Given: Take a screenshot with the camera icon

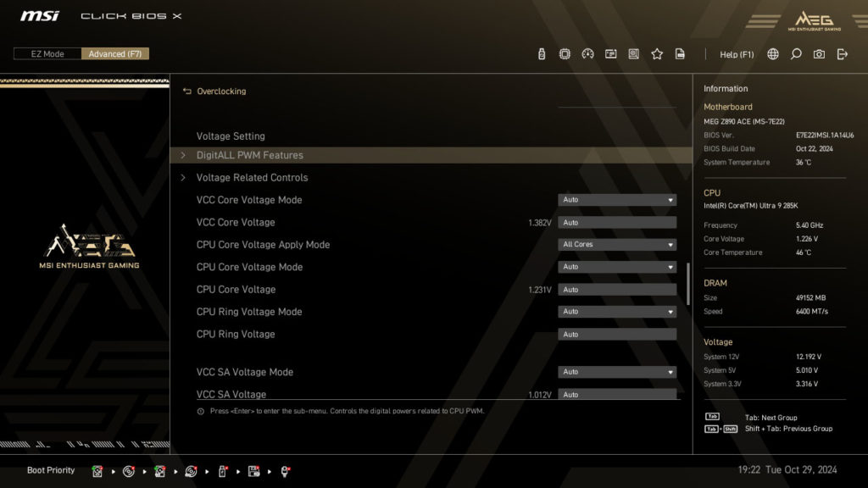Looking at the screenshot, I should [x=820, y=53].
